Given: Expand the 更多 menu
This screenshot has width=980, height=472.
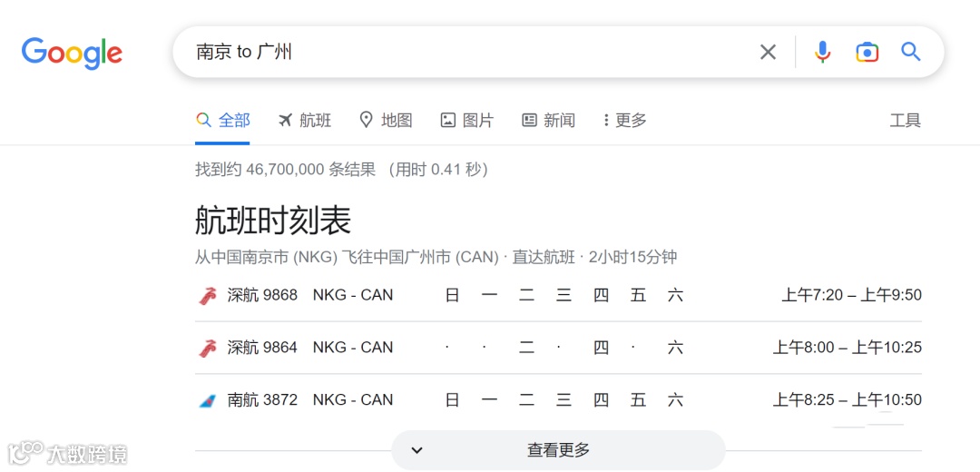Looking at the screenshot, I should pos(624,120).
